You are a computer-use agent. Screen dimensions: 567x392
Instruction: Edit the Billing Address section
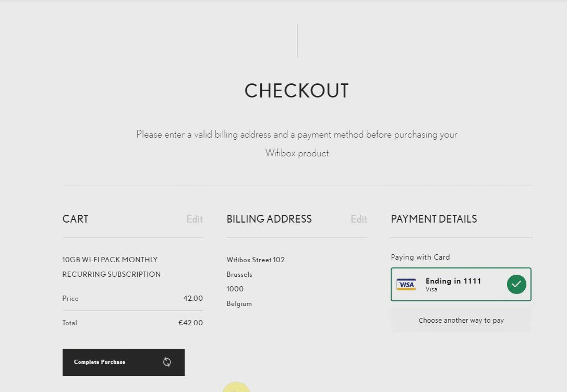pos(359,219)
